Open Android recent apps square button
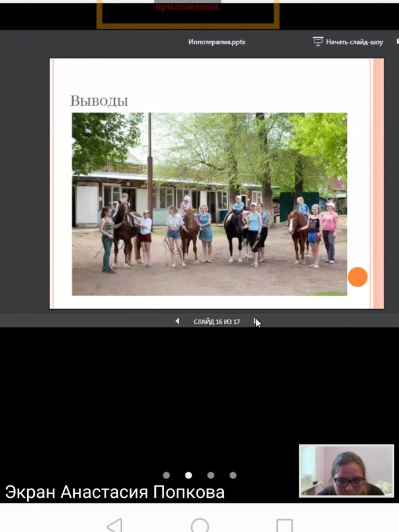Screen dimensions: 399x532 coord(284,525)
